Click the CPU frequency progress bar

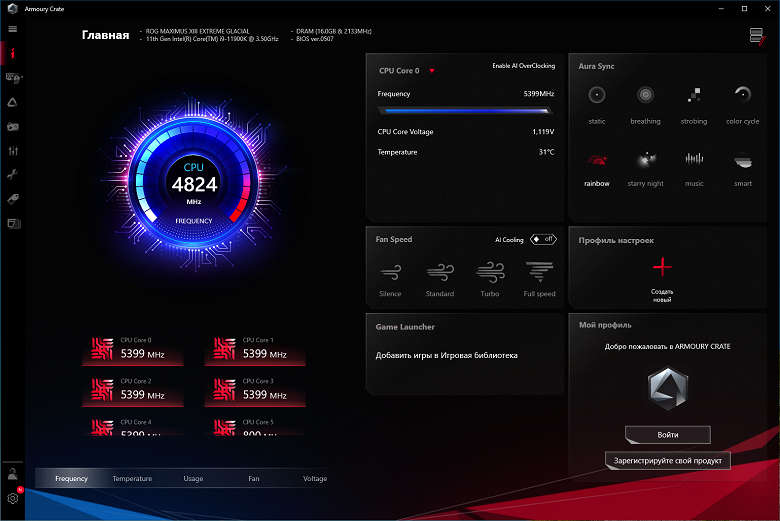click(x=465, y=111)
